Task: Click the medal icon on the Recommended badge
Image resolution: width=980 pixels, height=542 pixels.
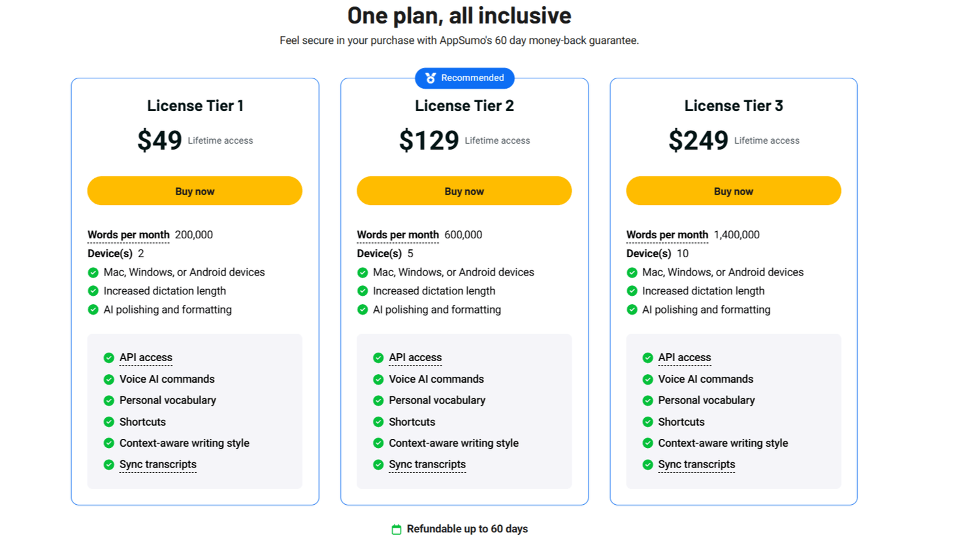Action: 431,78
